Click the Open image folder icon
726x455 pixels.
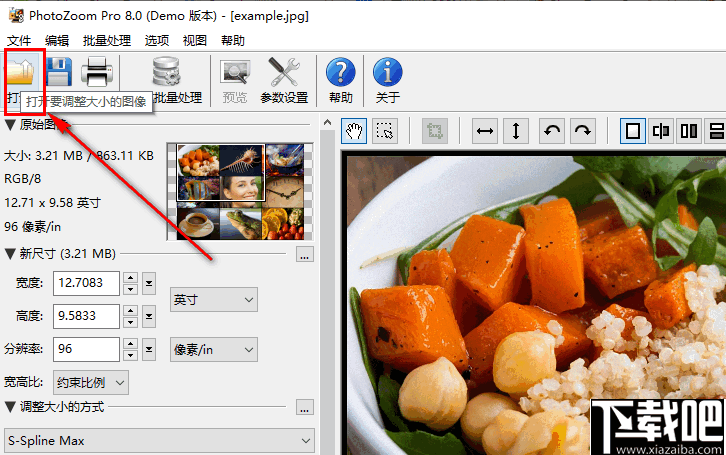pyautogui.click(x=21, y=72)
